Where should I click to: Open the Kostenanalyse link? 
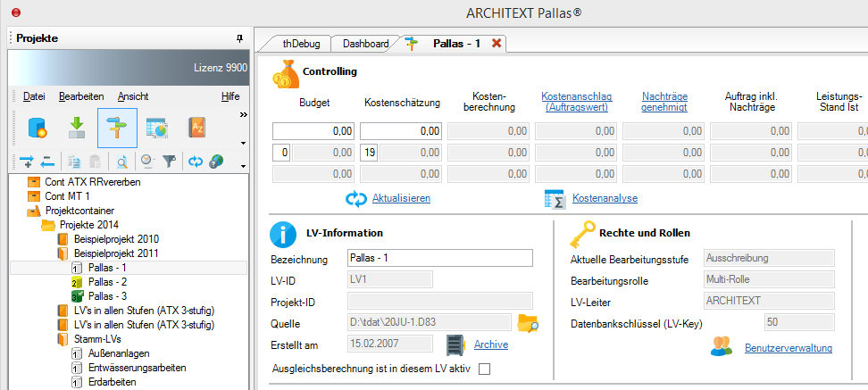tap(605, 198)
